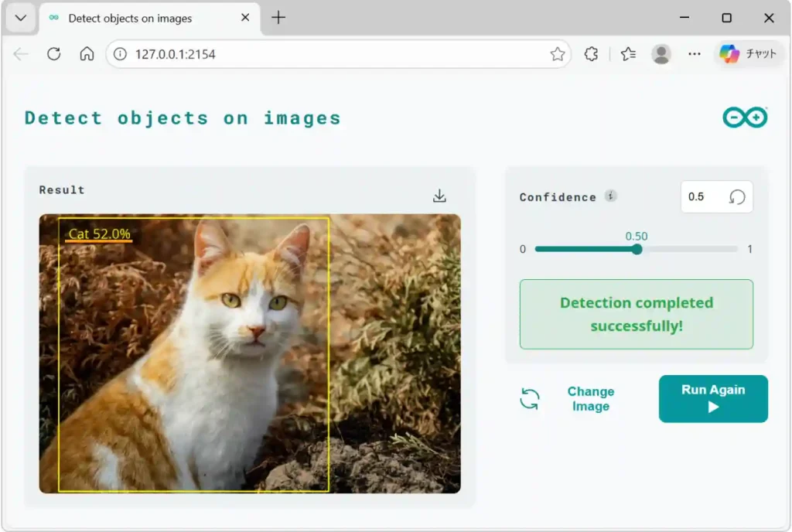The image size is (792, 532).
Task: Open the browser extensions icon
Action: click(591, 54)
